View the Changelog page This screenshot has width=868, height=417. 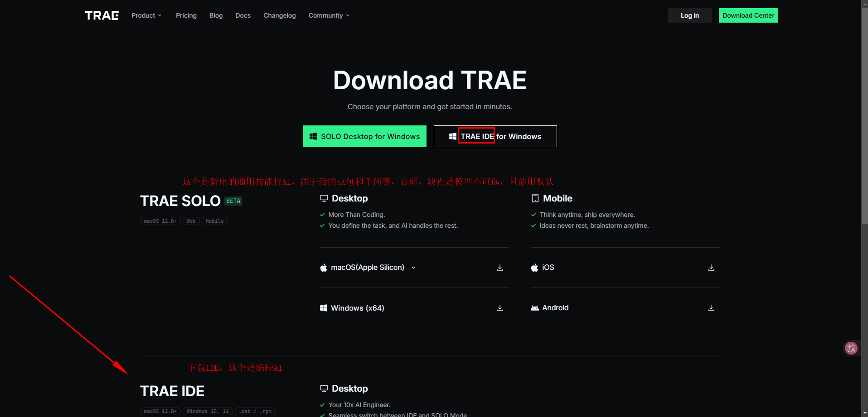click(280, 15)
